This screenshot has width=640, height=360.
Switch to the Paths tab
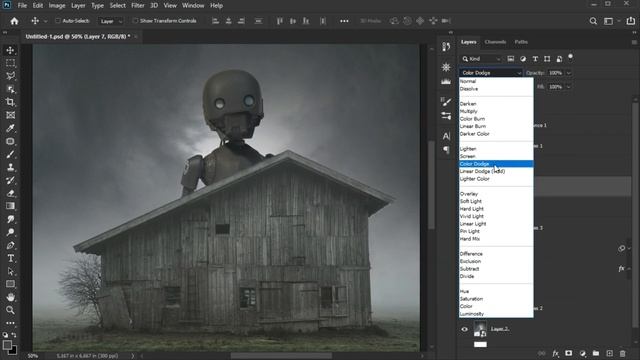coord(521,42)
